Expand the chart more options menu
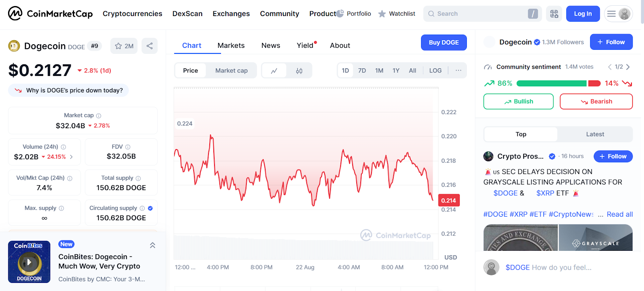This screenshot has width=644, height=291. [x=458, y=70]
